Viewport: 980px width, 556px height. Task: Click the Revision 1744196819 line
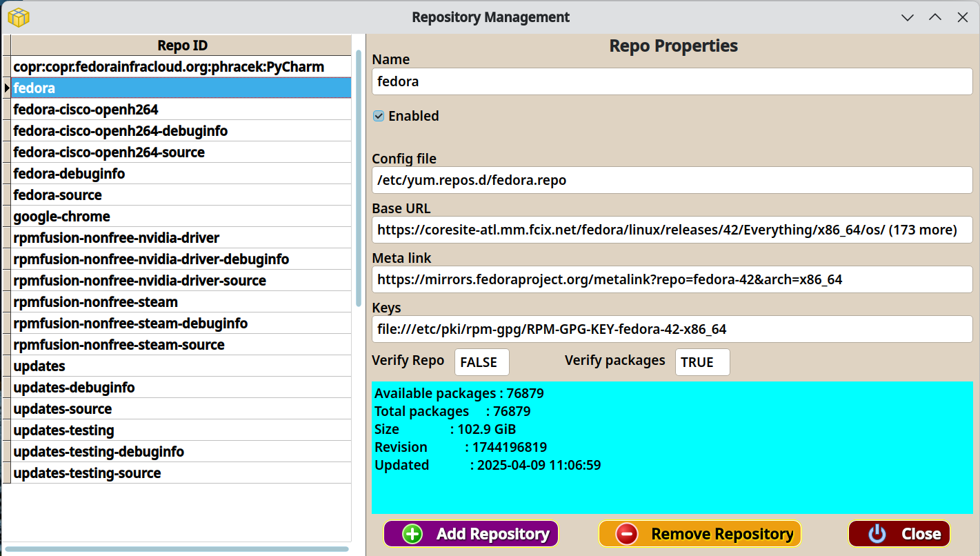461,448
